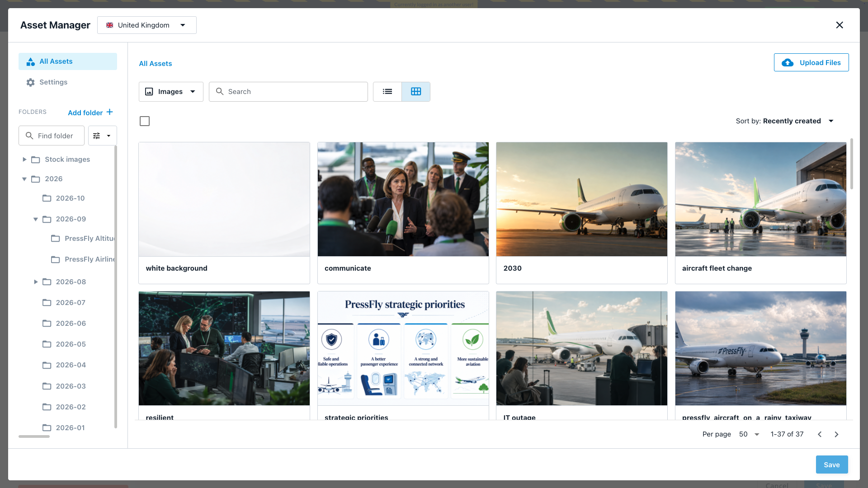Select the aircraft fleet change thumbnail

coord(761,199)
